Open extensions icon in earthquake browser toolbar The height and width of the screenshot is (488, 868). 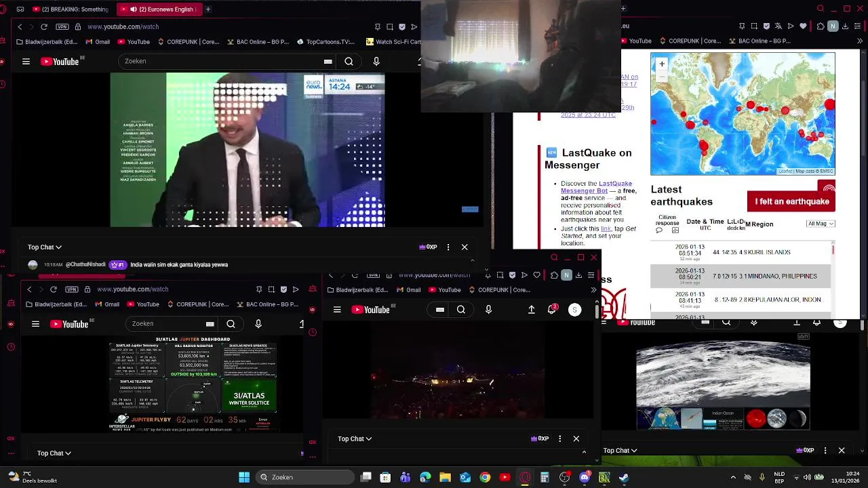[821, 26]
